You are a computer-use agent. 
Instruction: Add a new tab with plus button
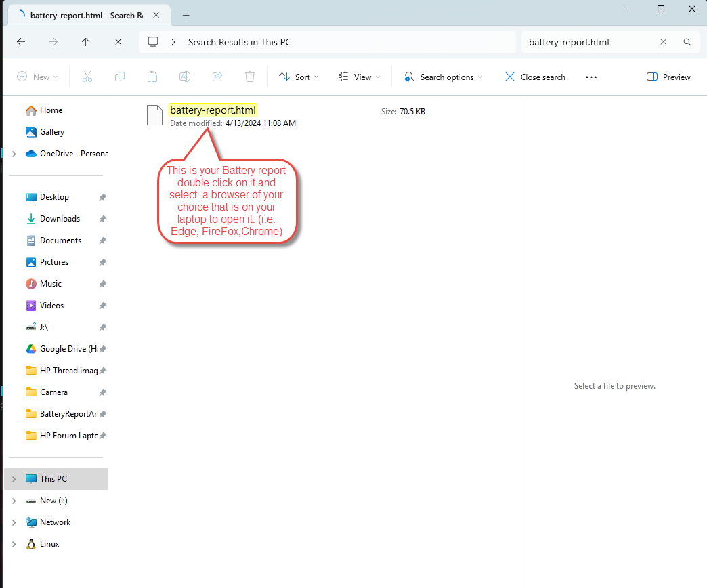click(x=186, y=15)
